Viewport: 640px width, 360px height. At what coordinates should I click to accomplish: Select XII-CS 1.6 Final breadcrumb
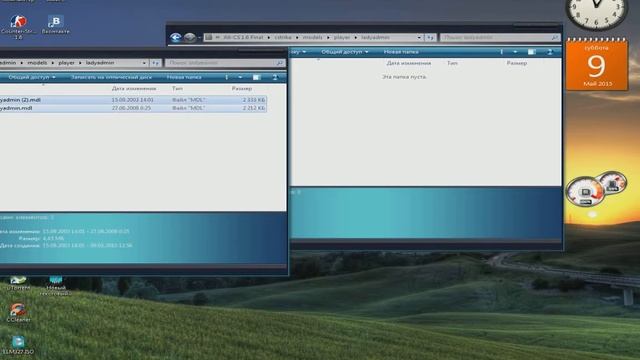tap(243, 37)
